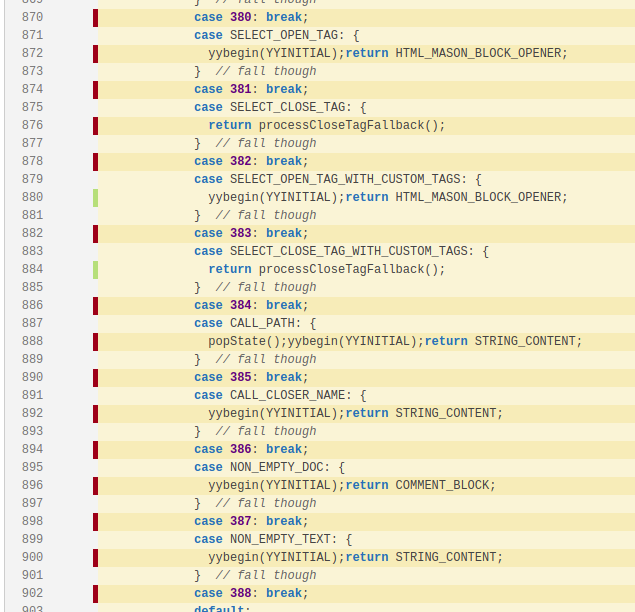635x612 pixels.
Task: Click STRING_CONTENT on line 892
Action: point(445,413)
